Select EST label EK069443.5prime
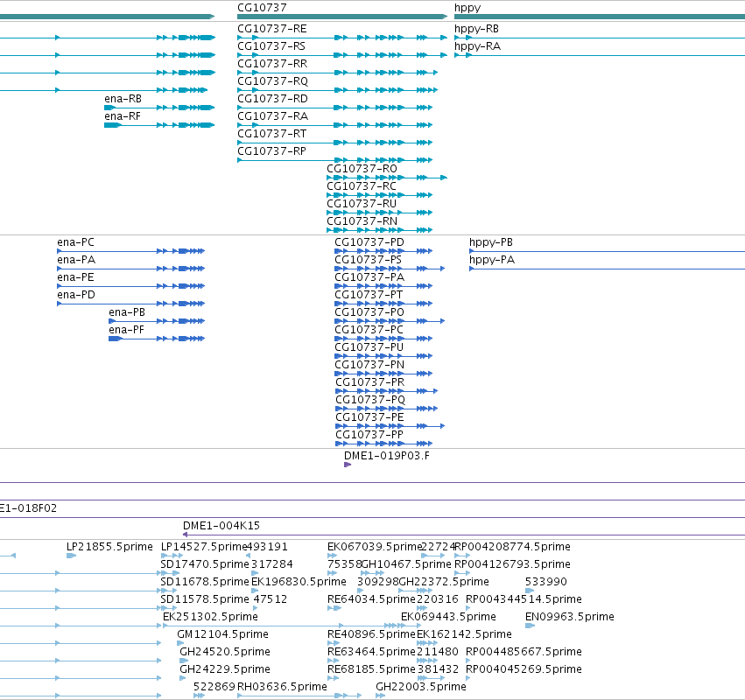 448,617
